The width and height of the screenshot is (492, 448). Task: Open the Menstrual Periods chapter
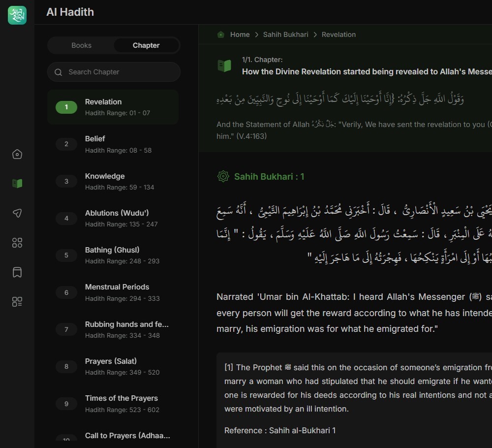click(113, 292)
